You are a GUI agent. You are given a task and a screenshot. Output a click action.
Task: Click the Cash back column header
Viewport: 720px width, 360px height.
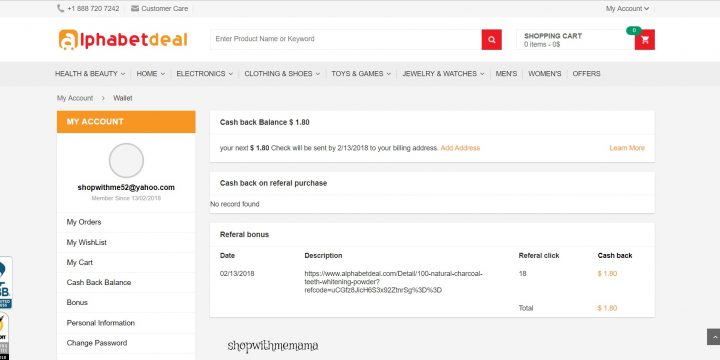click(x=615, y=256)
